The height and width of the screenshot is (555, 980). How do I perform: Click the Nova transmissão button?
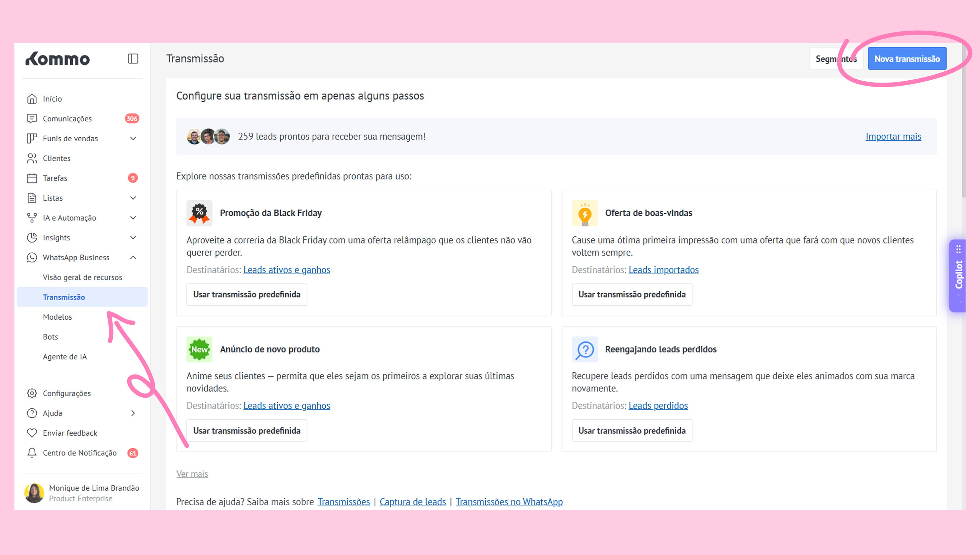[x=906, y=59]
